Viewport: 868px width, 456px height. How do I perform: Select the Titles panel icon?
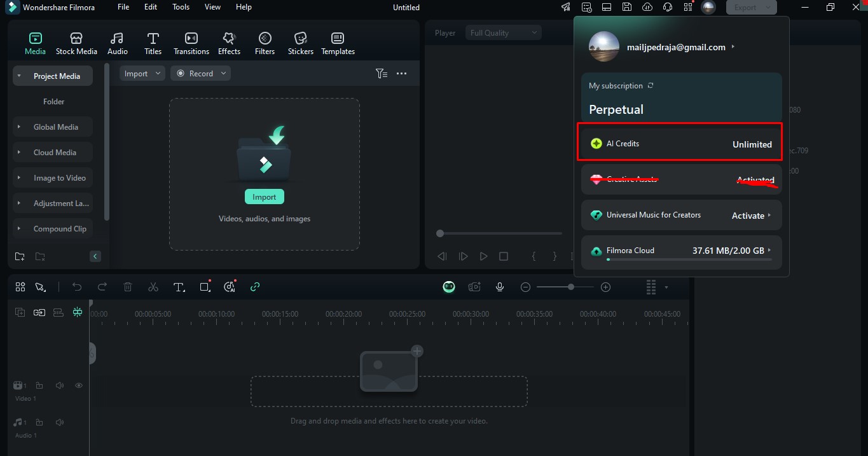(x=153, y=42)
